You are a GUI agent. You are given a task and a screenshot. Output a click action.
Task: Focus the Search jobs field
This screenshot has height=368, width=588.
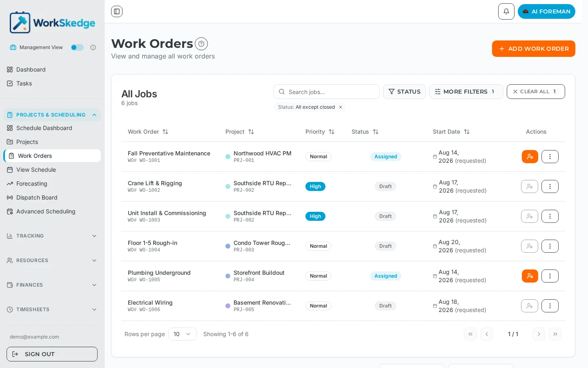tap(326, 92)
